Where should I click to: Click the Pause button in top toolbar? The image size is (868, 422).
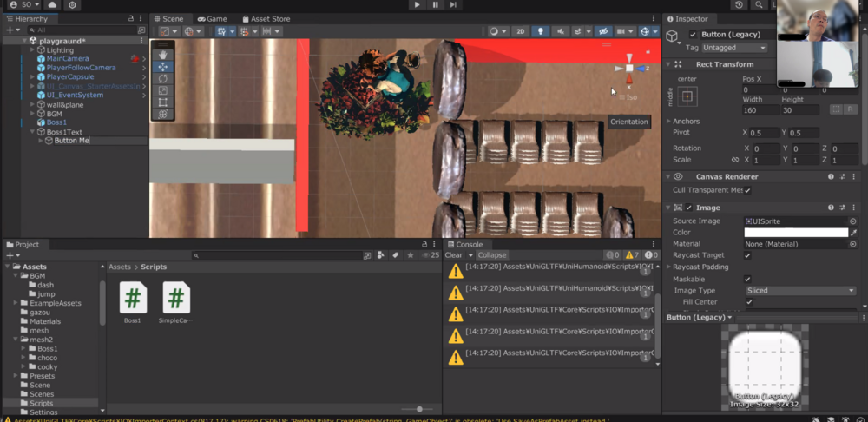[x=435, y=5]
